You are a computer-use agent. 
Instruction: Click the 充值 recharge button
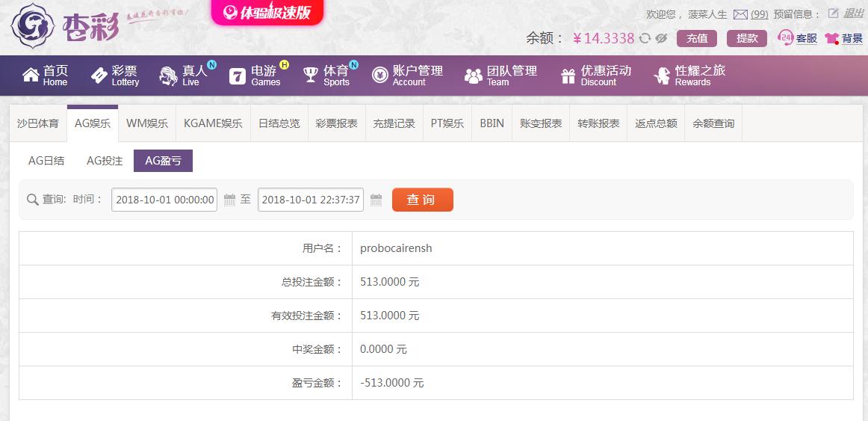pos(696,38)
